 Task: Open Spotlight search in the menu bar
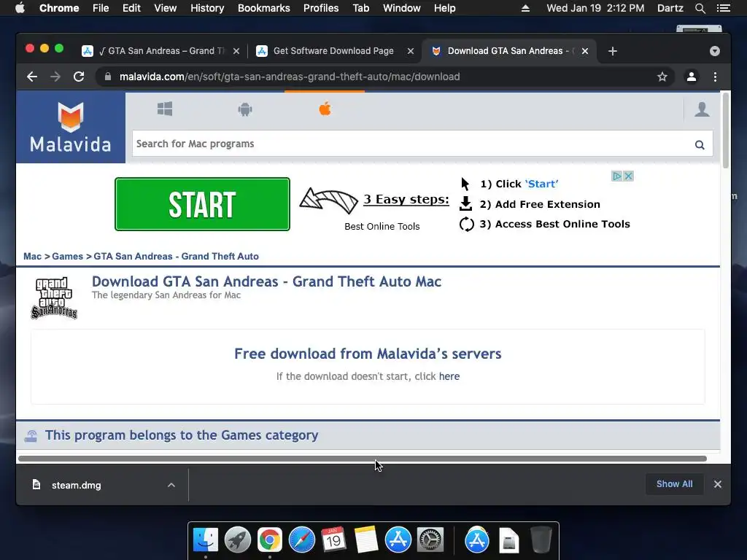[x=700, y=8]
